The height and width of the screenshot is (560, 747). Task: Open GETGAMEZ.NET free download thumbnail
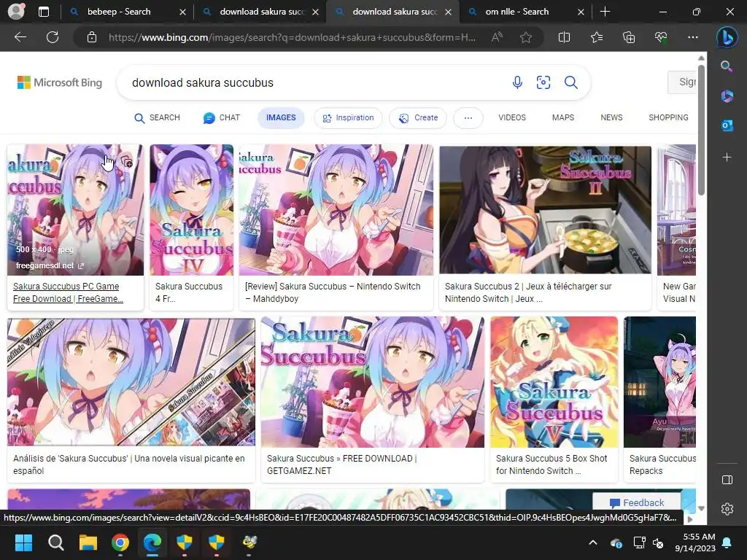(x=373, y=382)
